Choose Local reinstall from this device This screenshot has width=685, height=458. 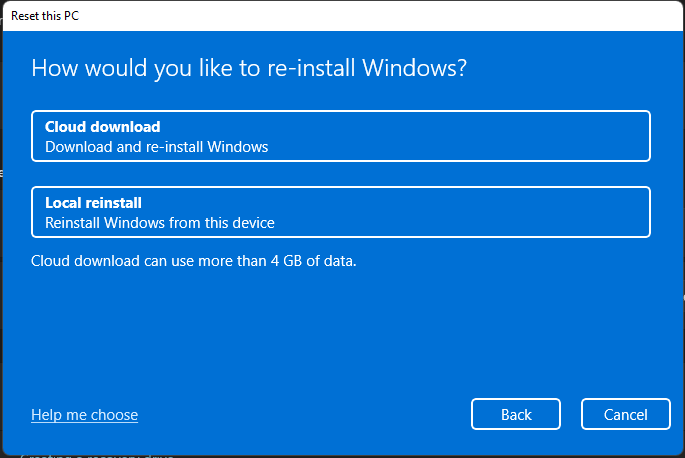(x=340, y=212)
